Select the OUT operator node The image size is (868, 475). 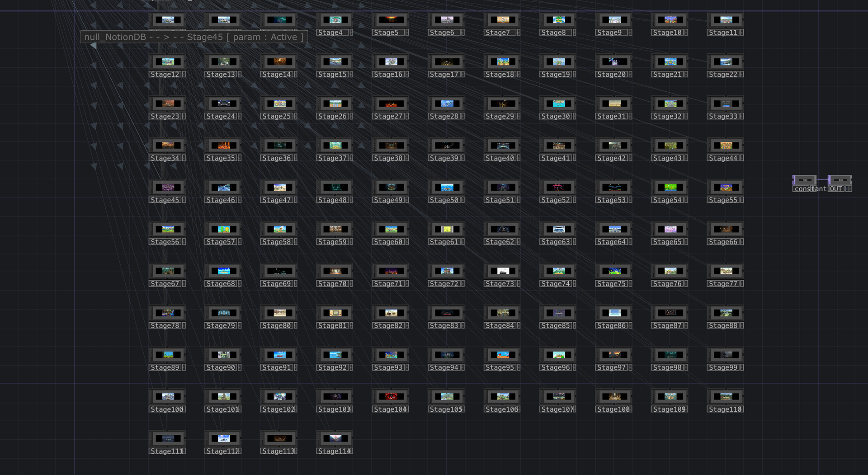coord(840,180)
